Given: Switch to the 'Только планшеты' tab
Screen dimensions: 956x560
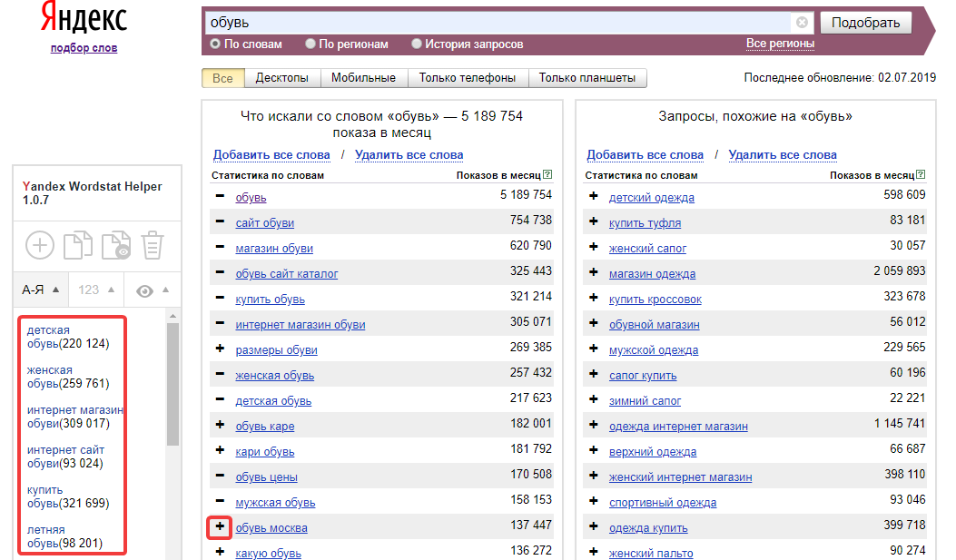Looking at the screenshot, I should coord(587,78).
